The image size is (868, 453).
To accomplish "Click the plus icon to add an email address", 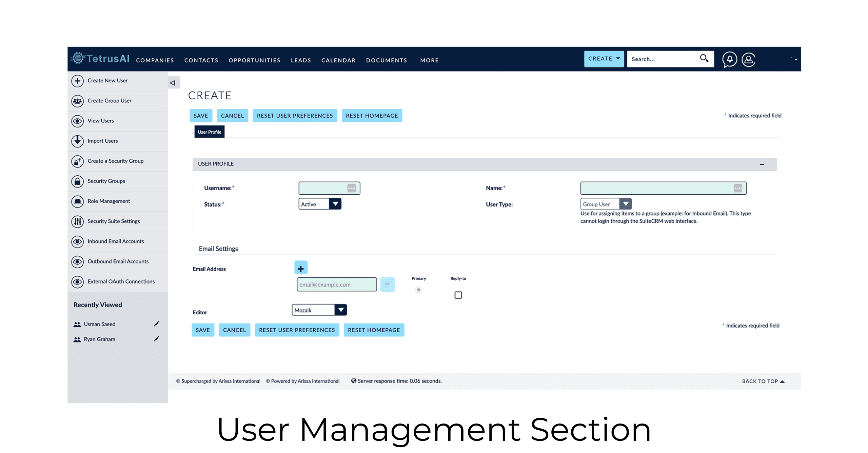I will 301,268.
